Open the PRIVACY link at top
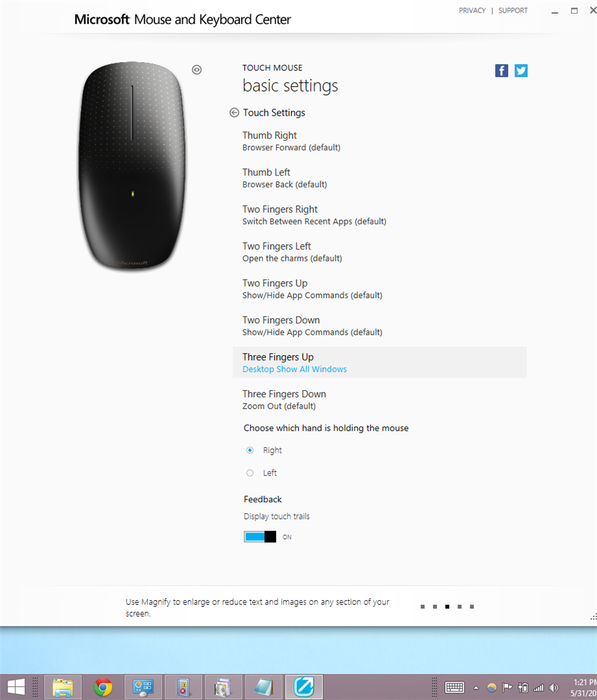The height and width of the screenshot is (700, 597). [x=472, y=10]
